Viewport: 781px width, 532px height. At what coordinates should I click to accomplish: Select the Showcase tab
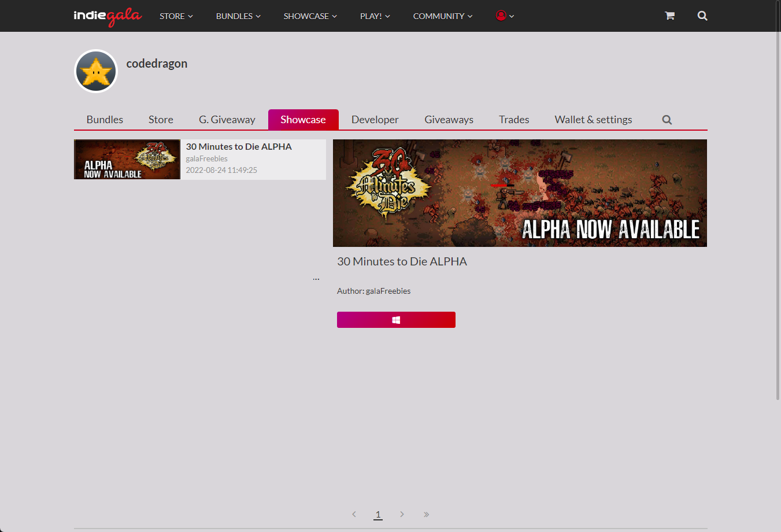pyautogui.click(x=303, y=120)
